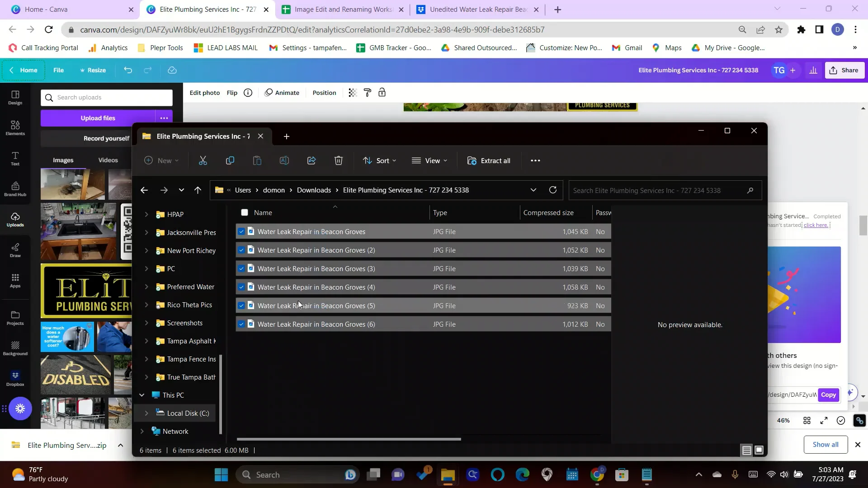Click the copy style paint roller icon
Image resolution: width=868 pixels, height=488 pixels.
click(368, 93)
